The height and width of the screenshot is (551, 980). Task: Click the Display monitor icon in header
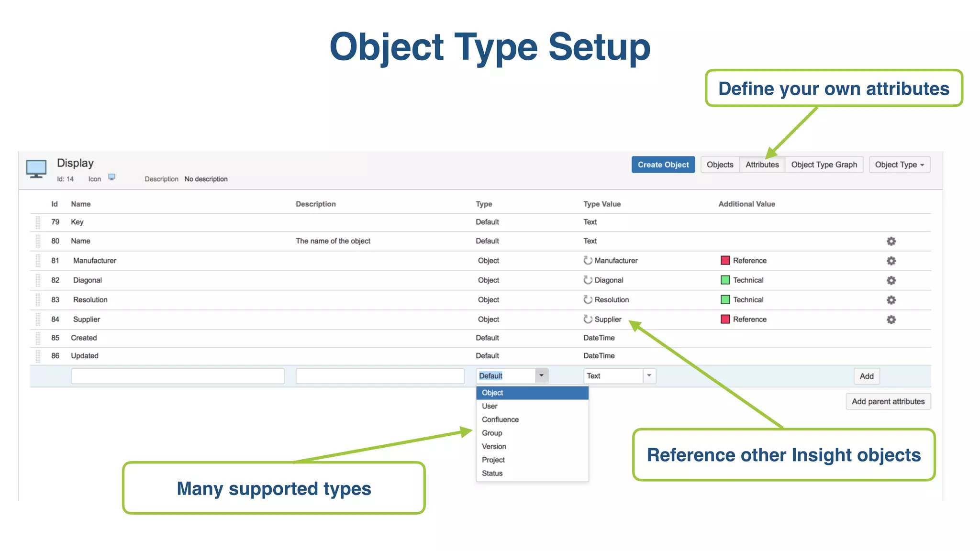(x=36, y=169)
